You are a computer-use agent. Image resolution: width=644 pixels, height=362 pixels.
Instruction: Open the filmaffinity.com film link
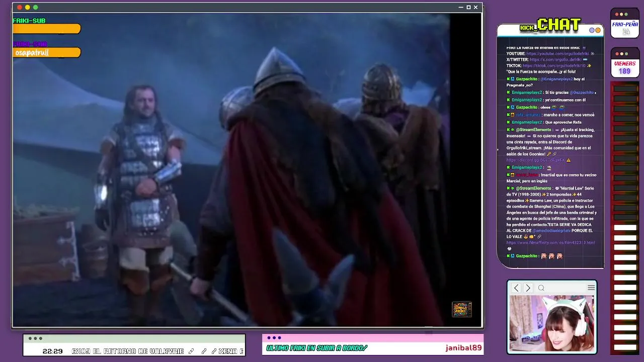coord(550,242)
